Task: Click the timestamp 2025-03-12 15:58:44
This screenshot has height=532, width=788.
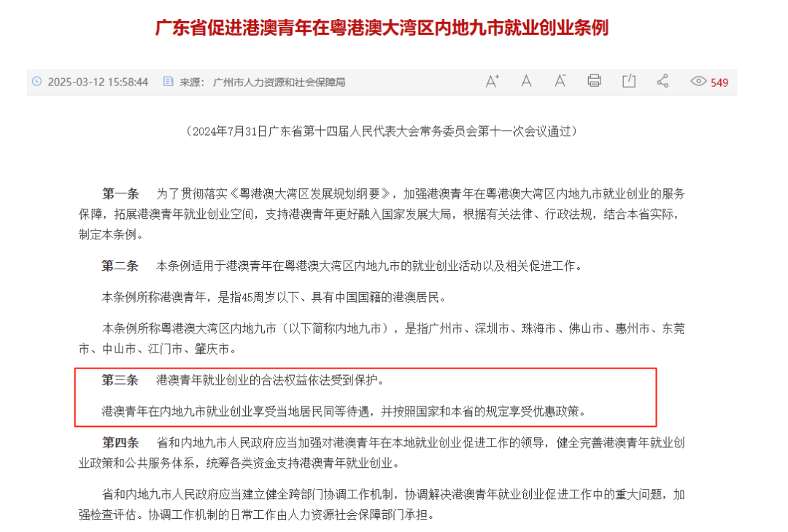Action: pos(98,82)
